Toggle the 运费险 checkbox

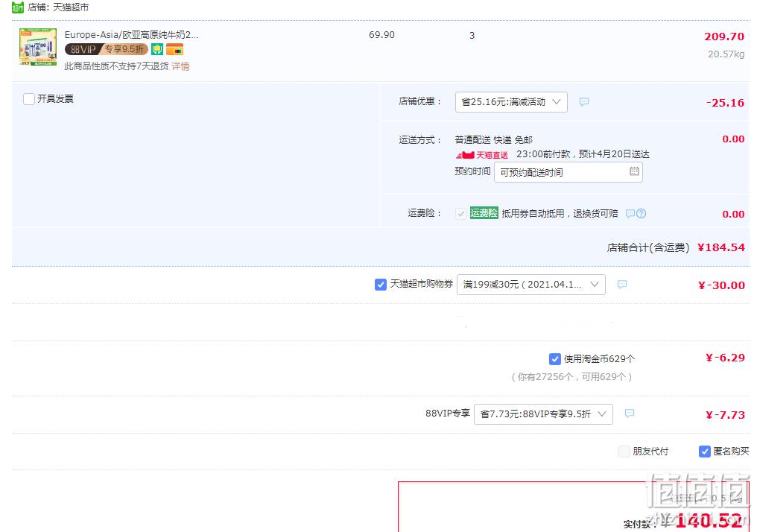[461, 213]
